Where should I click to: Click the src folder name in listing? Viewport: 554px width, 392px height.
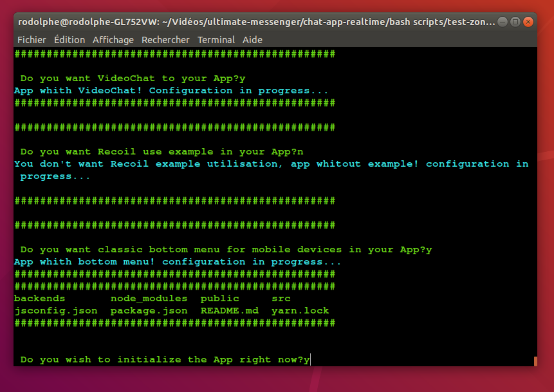pos(281,299)
